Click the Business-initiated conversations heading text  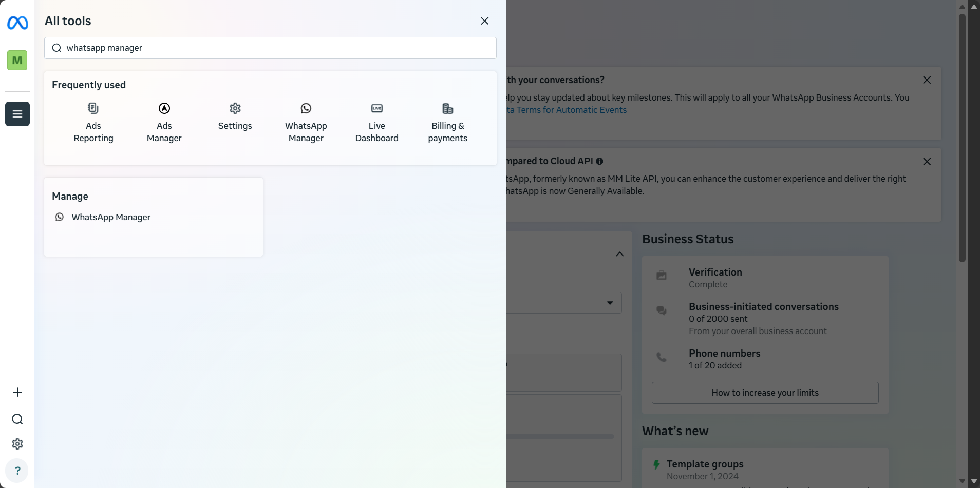coord(764,307)
